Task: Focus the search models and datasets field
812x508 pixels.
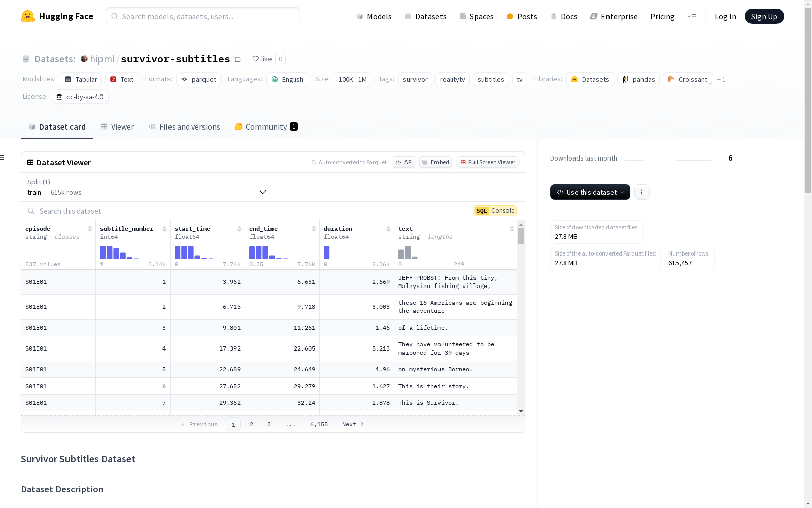Action: tap(203, 16)
